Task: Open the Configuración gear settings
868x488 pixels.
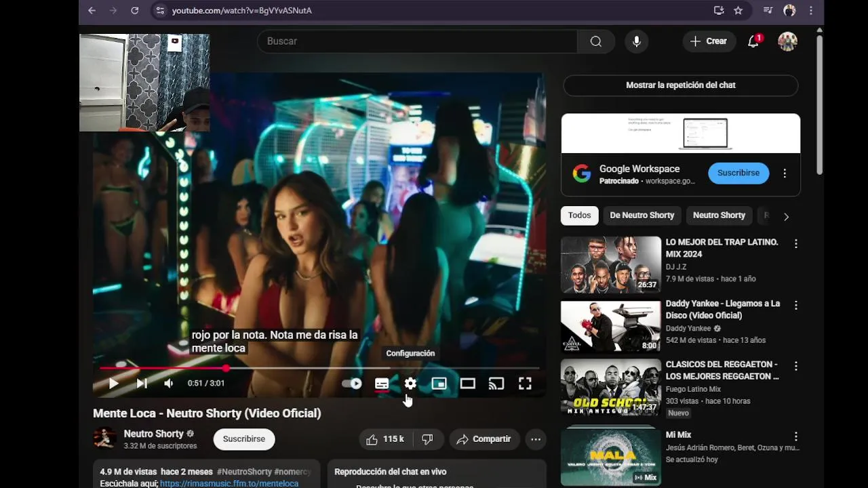Action: point(410,384)
